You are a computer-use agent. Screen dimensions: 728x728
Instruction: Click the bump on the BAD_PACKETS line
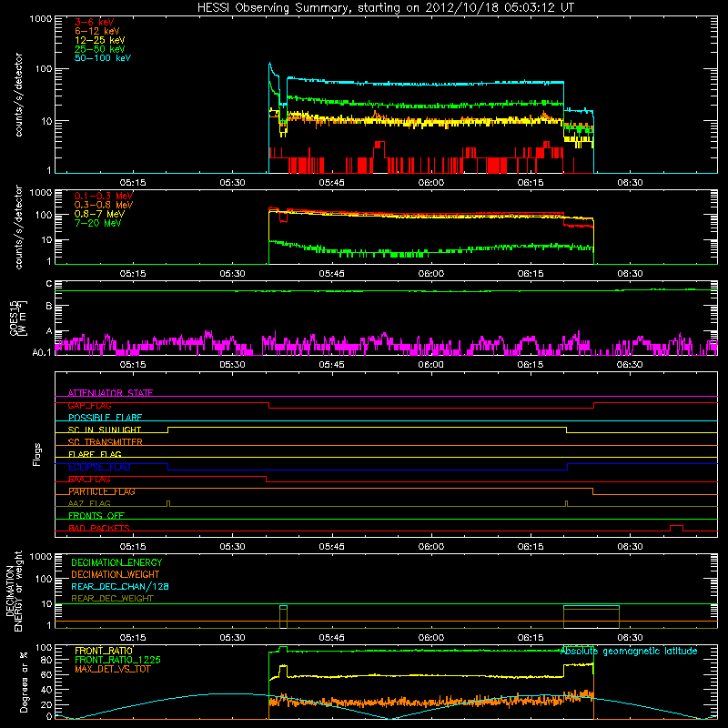[676, 528]
